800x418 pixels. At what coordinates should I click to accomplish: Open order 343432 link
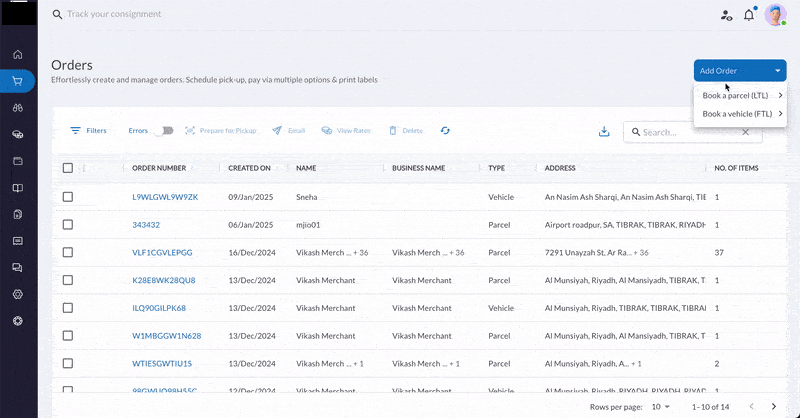click(146, 225)
